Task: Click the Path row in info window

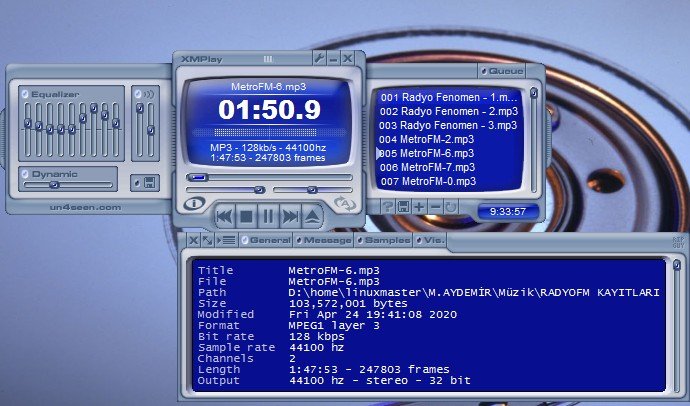Action: pyautogui.click(x=429, y=293)
